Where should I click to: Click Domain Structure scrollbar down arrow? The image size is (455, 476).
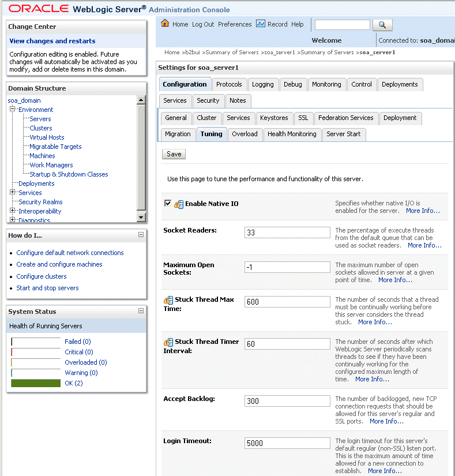tap(141, 217)
